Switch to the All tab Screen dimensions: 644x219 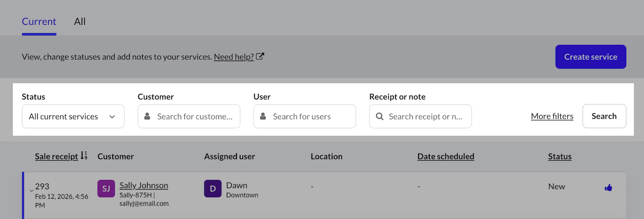click(x=80, y=22)
